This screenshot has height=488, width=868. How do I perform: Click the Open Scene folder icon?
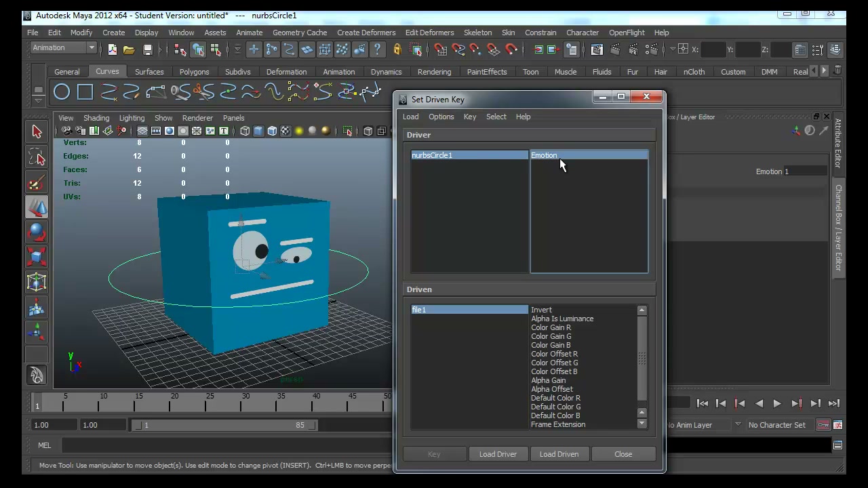point(129,49)
